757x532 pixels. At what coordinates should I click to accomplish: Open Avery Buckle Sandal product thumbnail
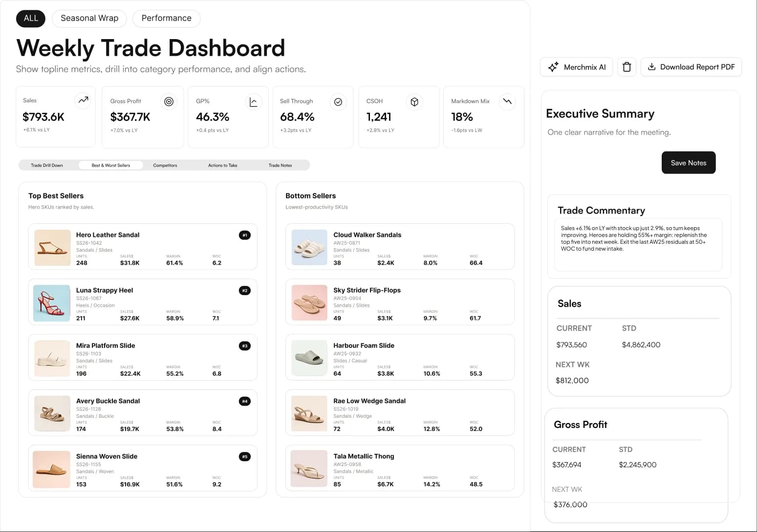point(52,414)
